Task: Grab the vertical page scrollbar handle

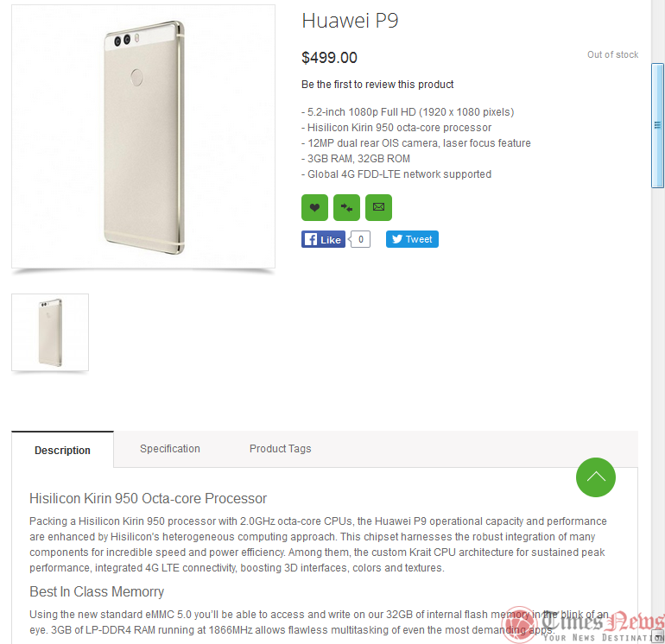Action: (657, 125)
